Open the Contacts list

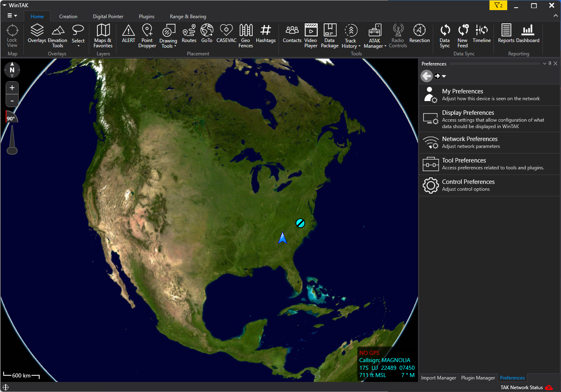(292, 34)
